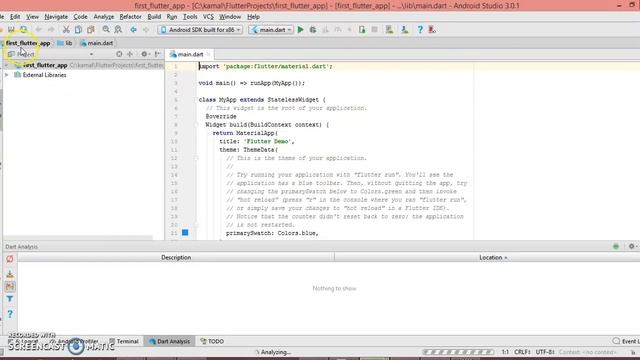The image size is (640, 360).
Task: Click the blue Help question mark in toolbar
Action: (x=420, y=29)
